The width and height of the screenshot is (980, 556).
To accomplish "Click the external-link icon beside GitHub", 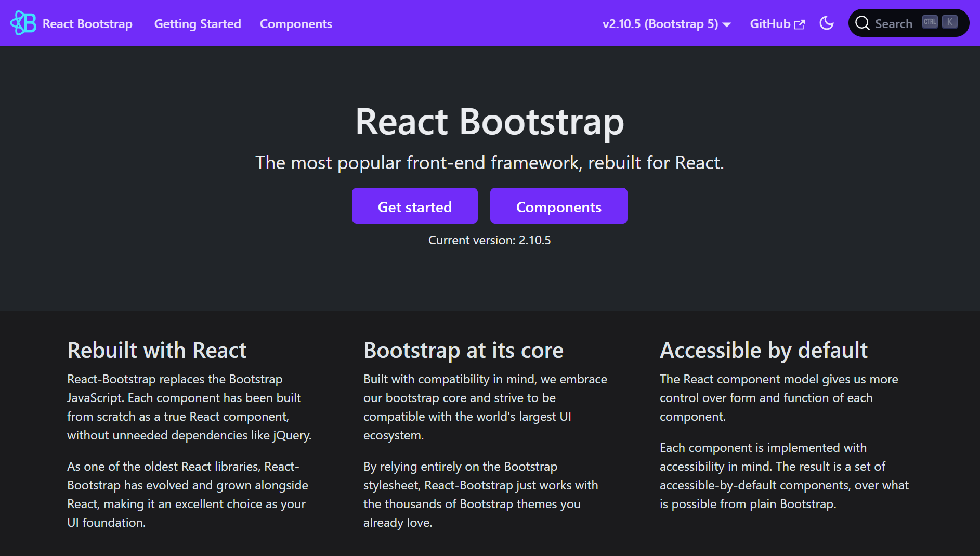I will click(x=799, y=23).
